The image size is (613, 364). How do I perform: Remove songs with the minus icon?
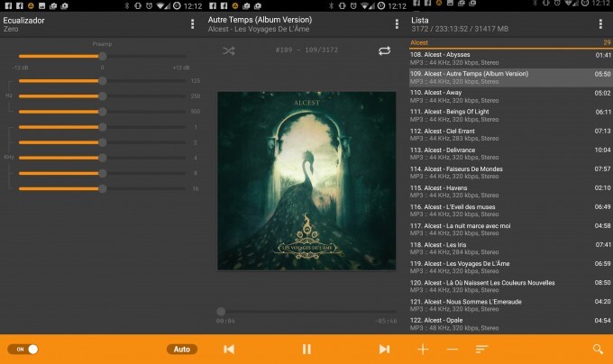click(x=453, y=349)
